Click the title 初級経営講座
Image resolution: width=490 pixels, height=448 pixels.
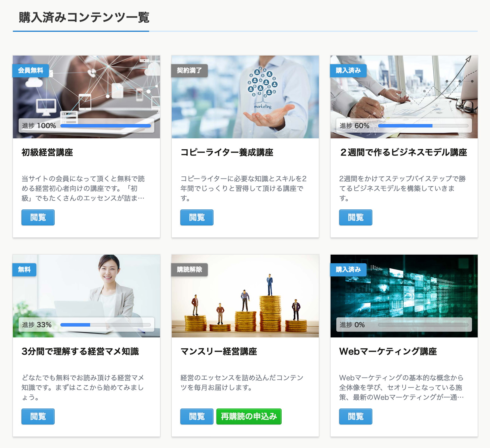[48, 152]
